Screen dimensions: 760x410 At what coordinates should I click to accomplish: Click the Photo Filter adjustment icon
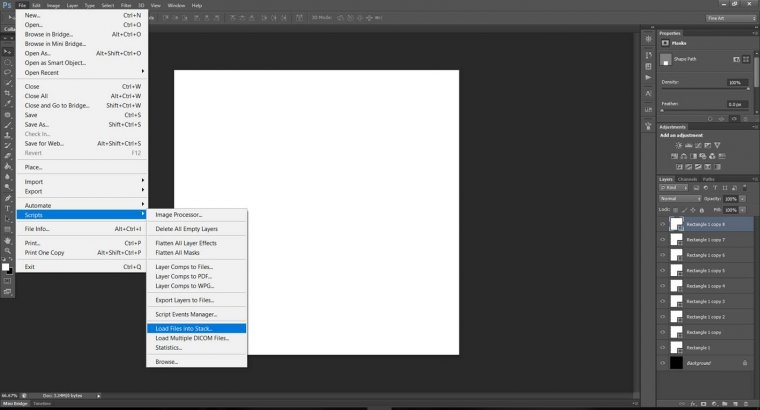pos(703,156)
